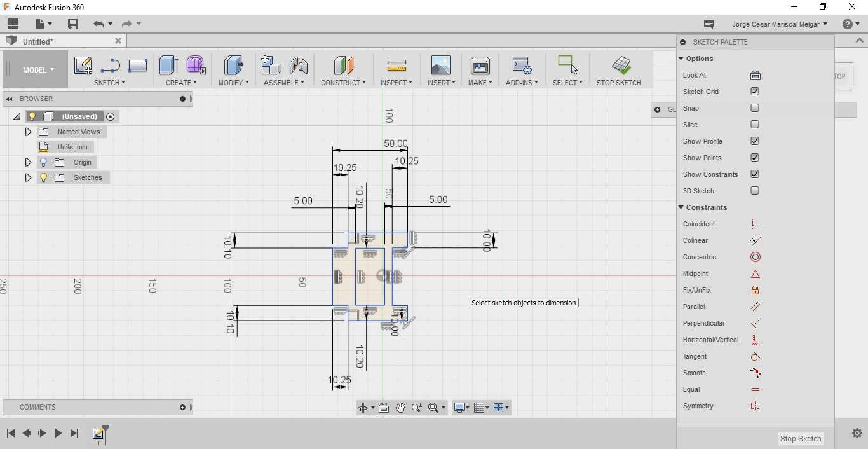Image resolution: width=868 pixels, height=449 pixels.
Task: Select the Create Sketch tool icon
Action: tap(83, 65)
